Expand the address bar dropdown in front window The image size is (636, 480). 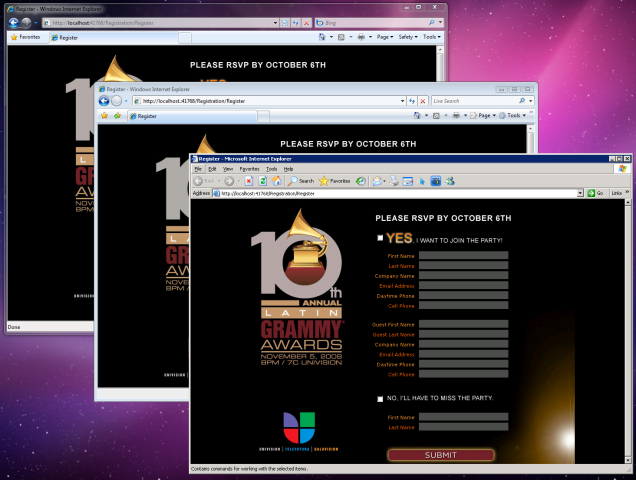(580, 193)
